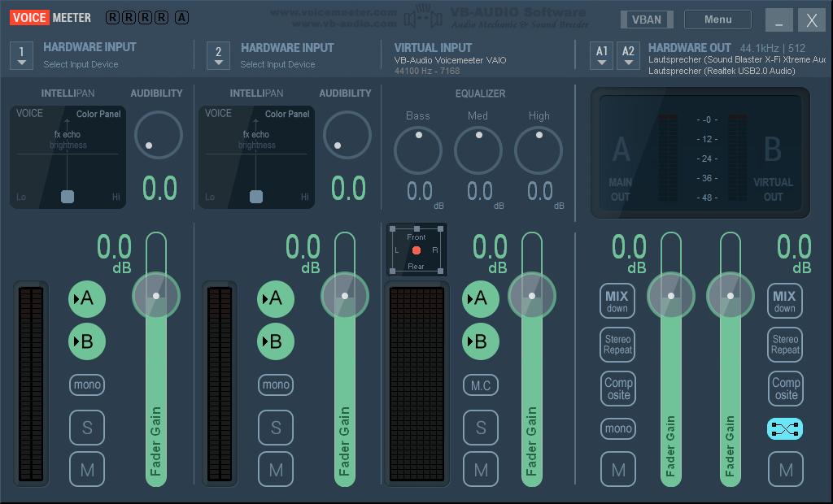833x504 pixels.
Task: Click 'Select Input Device' under Hardware Input 1
Action: (81, 64)
